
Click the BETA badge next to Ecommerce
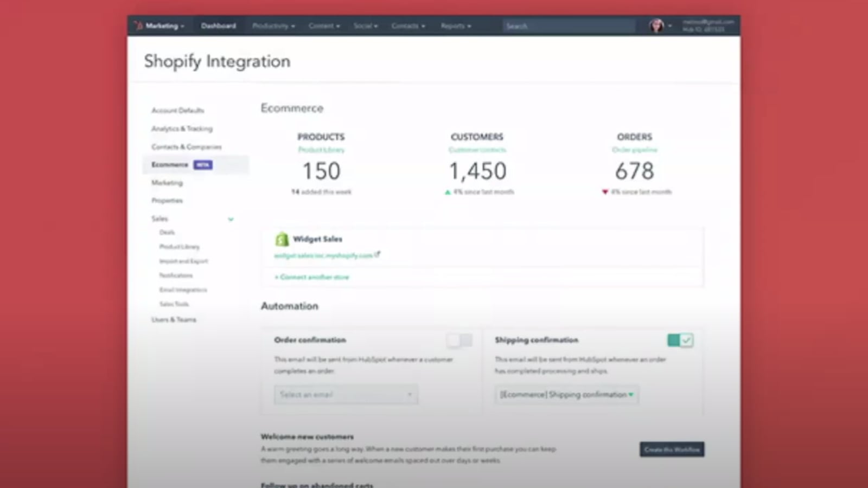(x=203, y=165)
